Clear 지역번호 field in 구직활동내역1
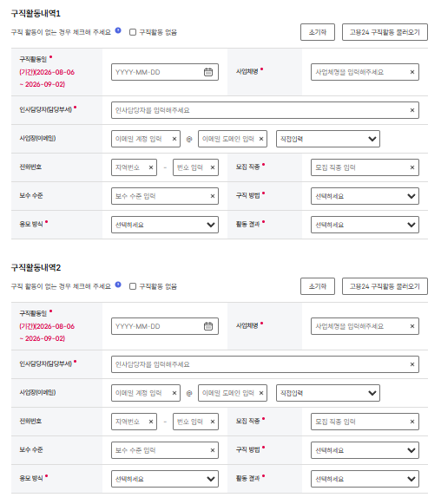Viewport: 441px width, 504px height. click(x=150, y=167)
